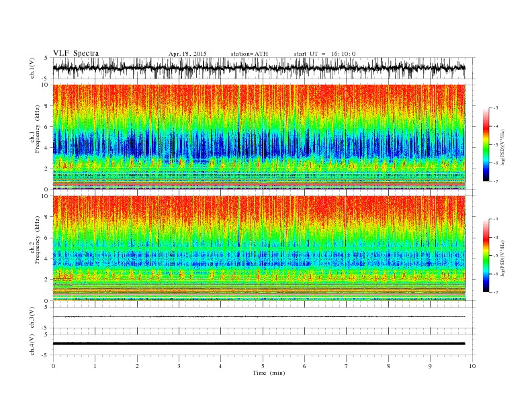Click the '6' time axis tick label

pos(304,366)
